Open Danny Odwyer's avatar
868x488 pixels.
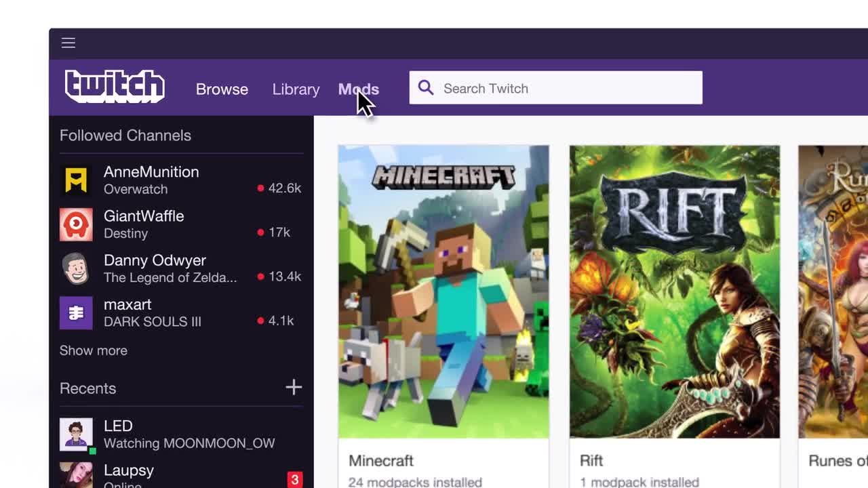pyautogui.click(x=76, y=268)
